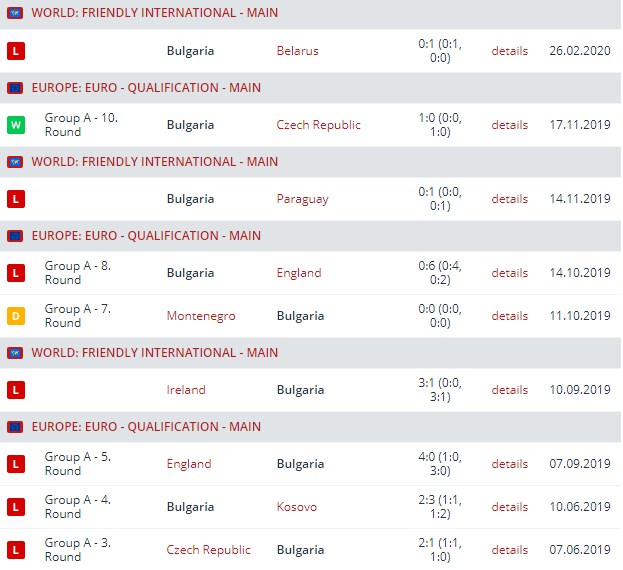This screenshot has height=570, width=623.
Task: Select the Kosovo team link
Action: click(296, 507)
